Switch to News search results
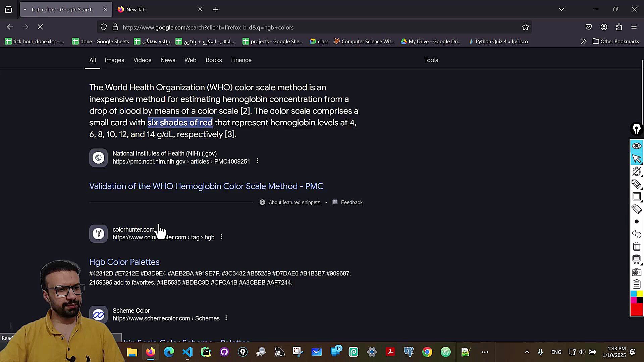Image resolution: width=644 pixels, height=362 pixels. pos(168,60)
